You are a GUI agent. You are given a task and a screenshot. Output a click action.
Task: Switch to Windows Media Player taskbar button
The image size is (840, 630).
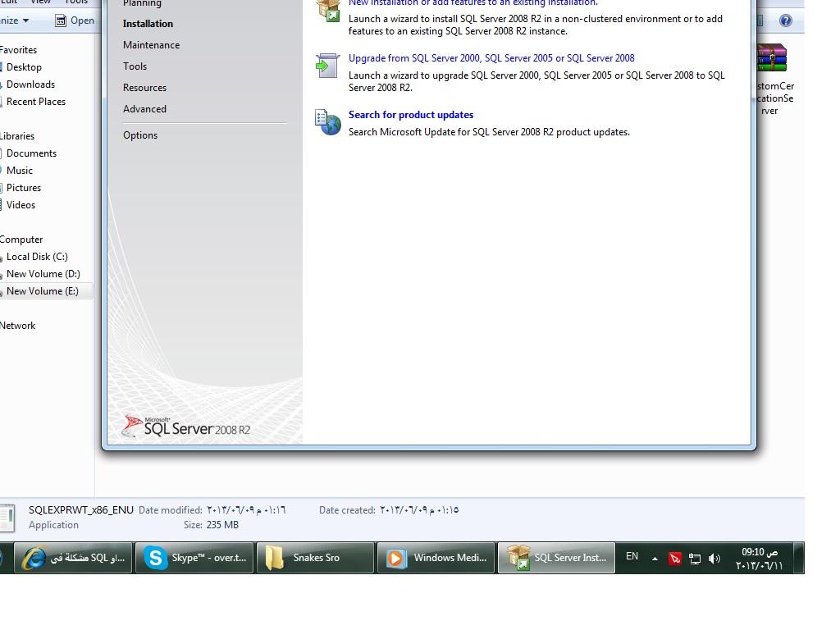point(436,558)
